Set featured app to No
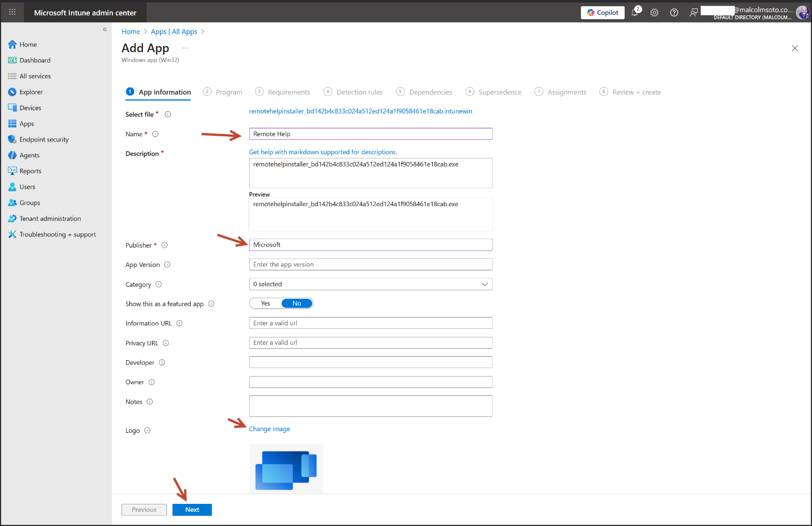 point(296,303)
